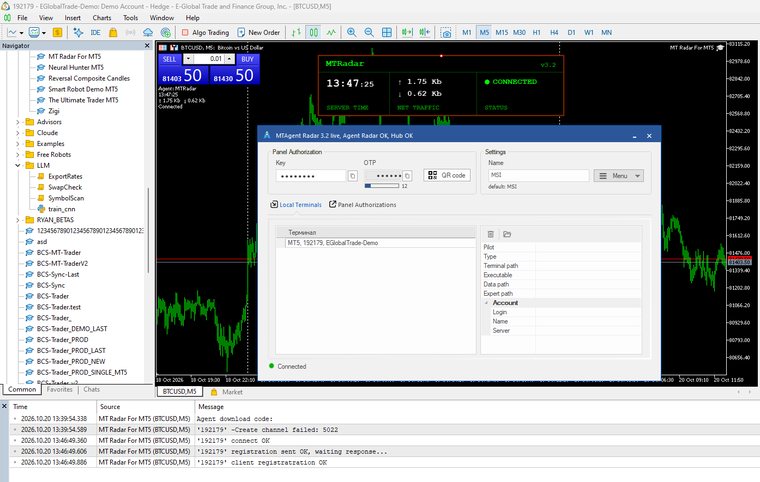Switch to Local Terminals tab
Viewport: 760px width, 482px height.
tap(296, 205)
